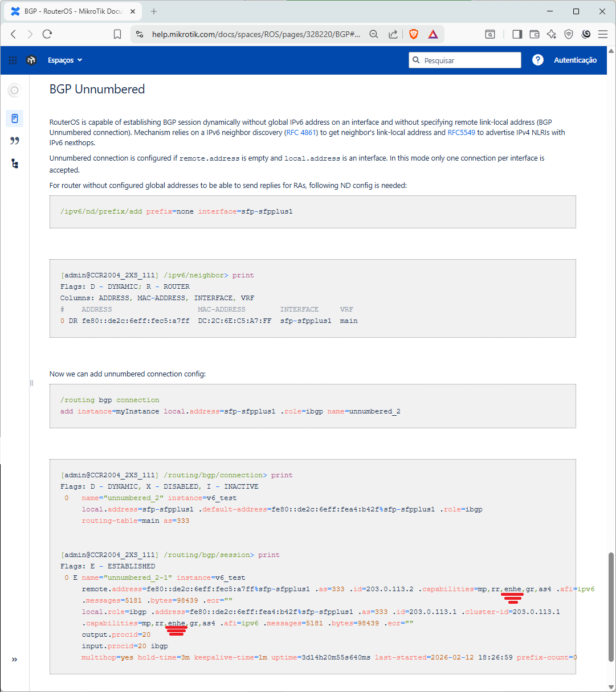Viewport: 616px width, 692px height.
Task: Reload the current page
Action: point(47,34)
